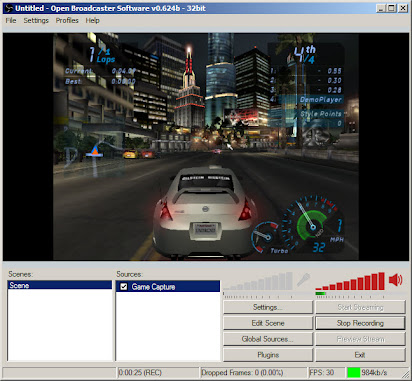Click the 0:00:25 (REC) status text
Viewport: 412px width, 381px height.
pyautogui.click(x=140, y=373)
